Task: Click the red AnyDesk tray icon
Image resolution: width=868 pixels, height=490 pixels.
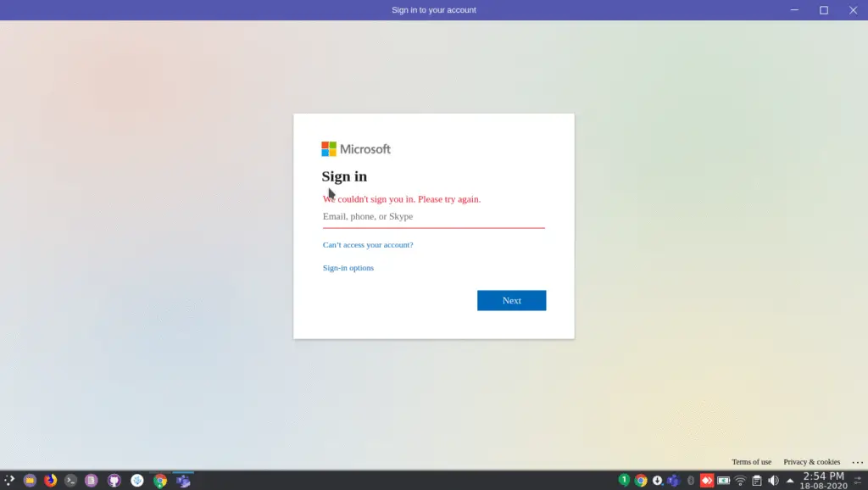Action: (x=707, y=481)
